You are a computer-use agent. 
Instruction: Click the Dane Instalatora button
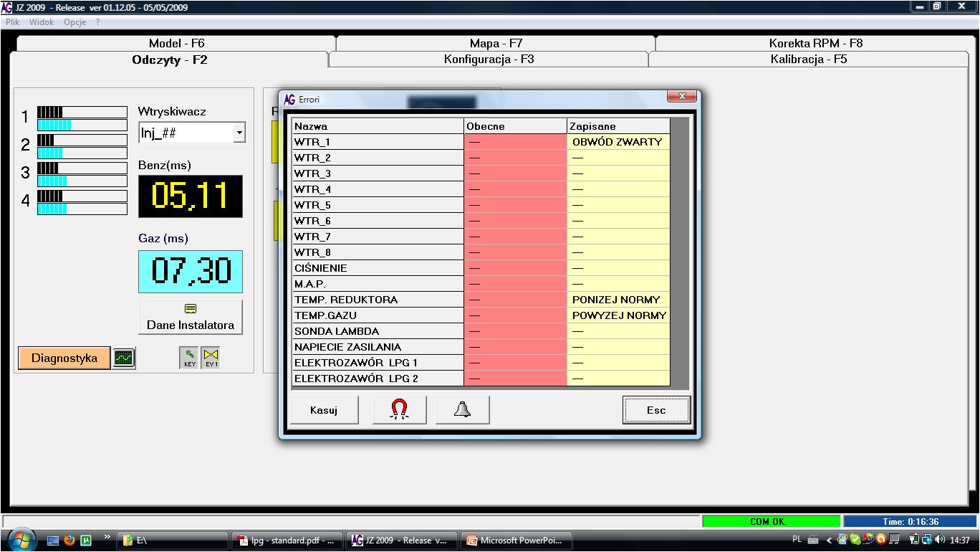[191, 318]
